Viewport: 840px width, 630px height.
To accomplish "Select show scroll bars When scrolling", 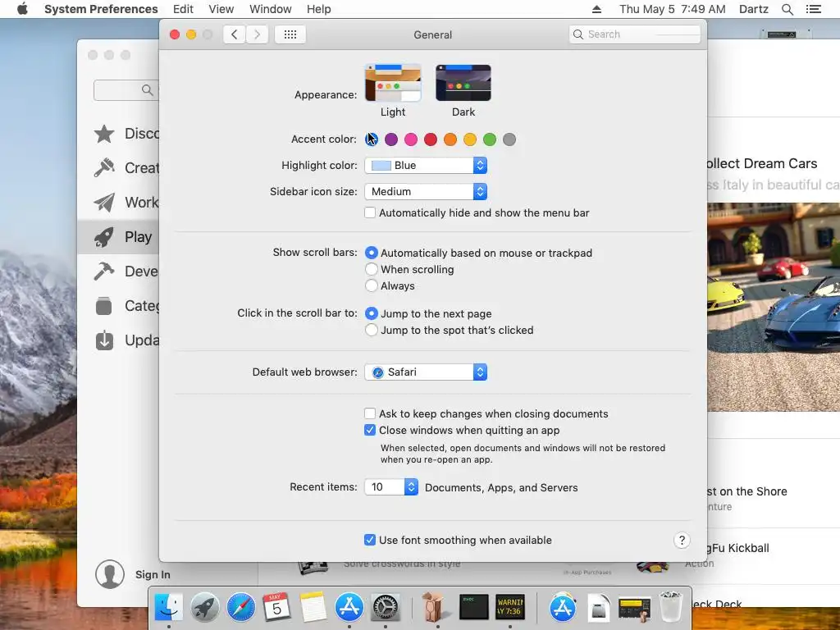I will (x=372, y=269).
